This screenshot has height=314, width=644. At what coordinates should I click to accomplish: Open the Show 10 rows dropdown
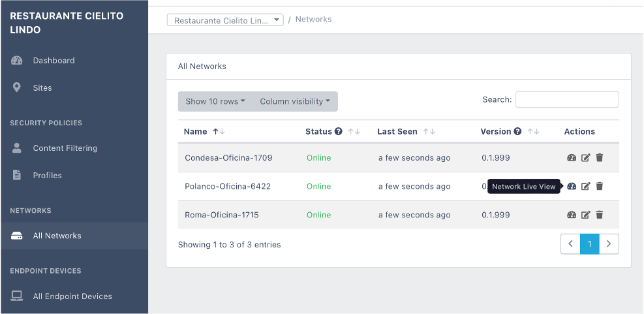[215, 102]
